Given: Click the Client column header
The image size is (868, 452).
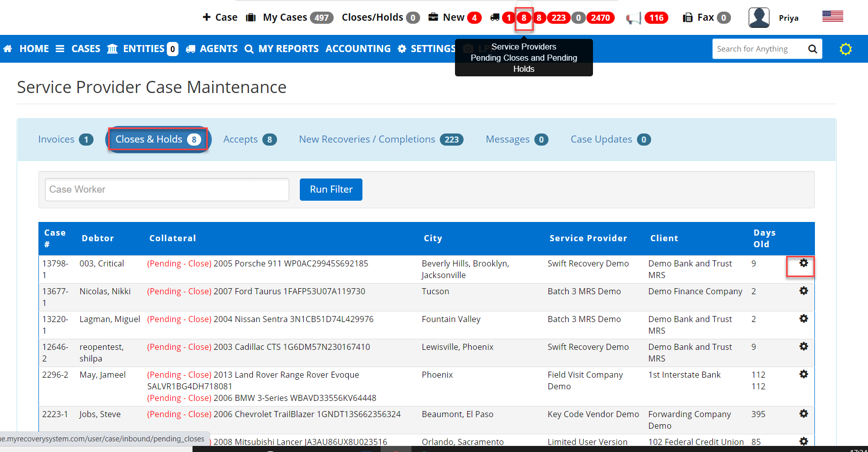Looking at the screenshot, I should coord(664,239).
